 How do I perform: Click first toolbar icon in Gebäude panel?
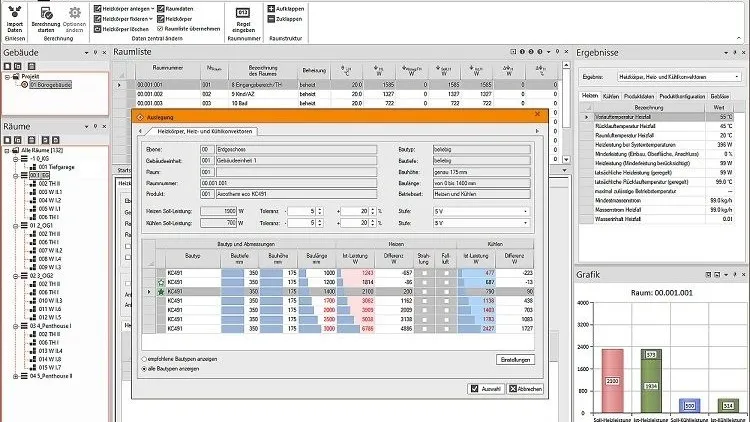click(x=8, y=66)
